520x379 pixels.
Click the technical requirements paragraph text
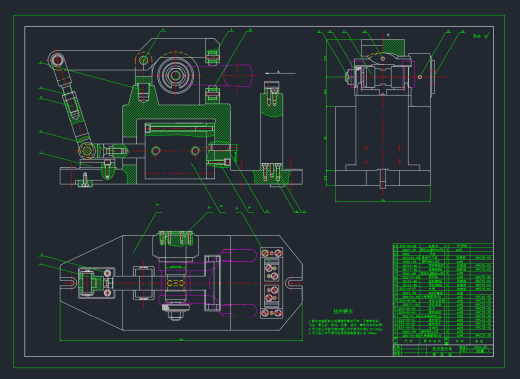(x=346, y=327)
